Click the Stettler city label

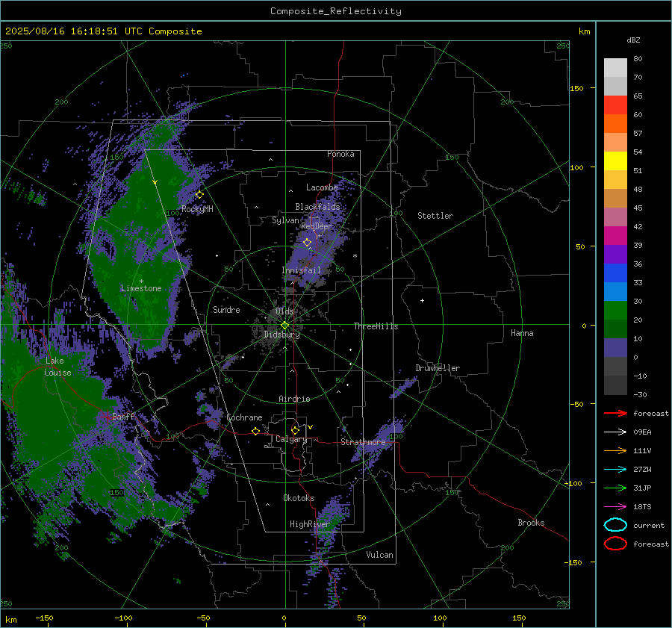(435, 216)
